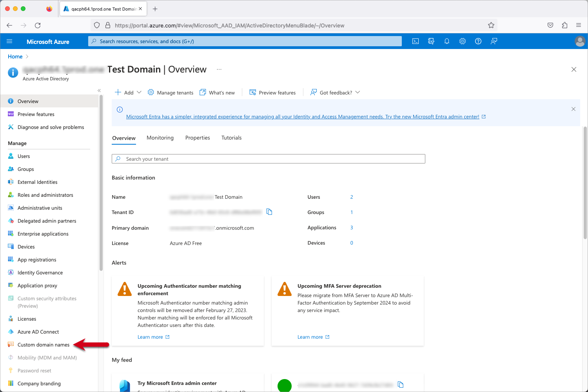Copy the Tenant ID to clipboard

(x=269, y=212)
